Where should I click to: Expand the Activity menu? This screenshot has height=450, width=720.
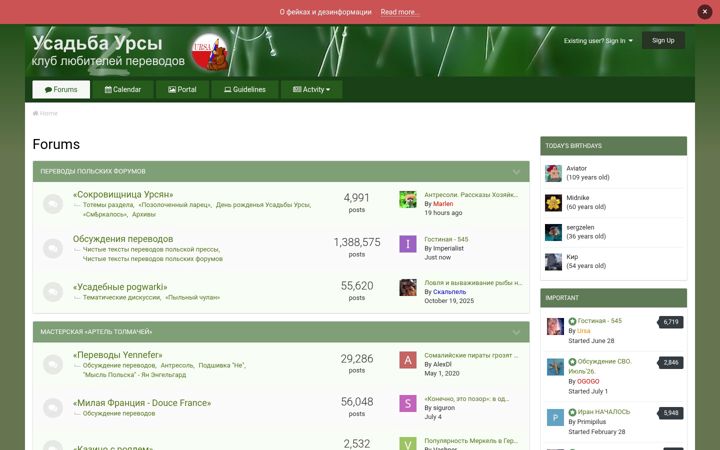311,90
